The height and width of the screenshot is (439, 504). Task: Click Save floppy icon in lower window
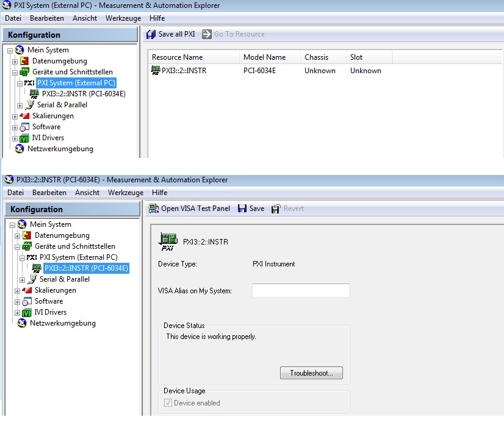click(242, 209)
